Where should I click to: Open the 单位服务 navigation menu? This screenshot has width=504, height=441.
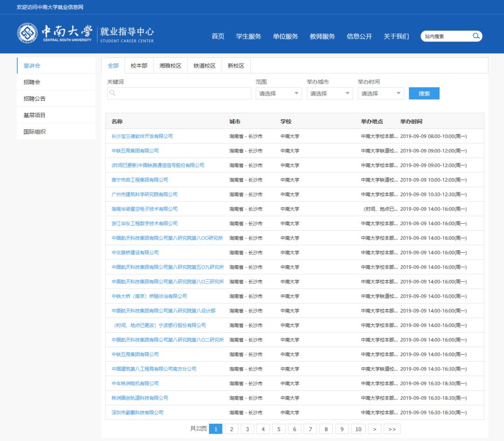pos(286,36)
